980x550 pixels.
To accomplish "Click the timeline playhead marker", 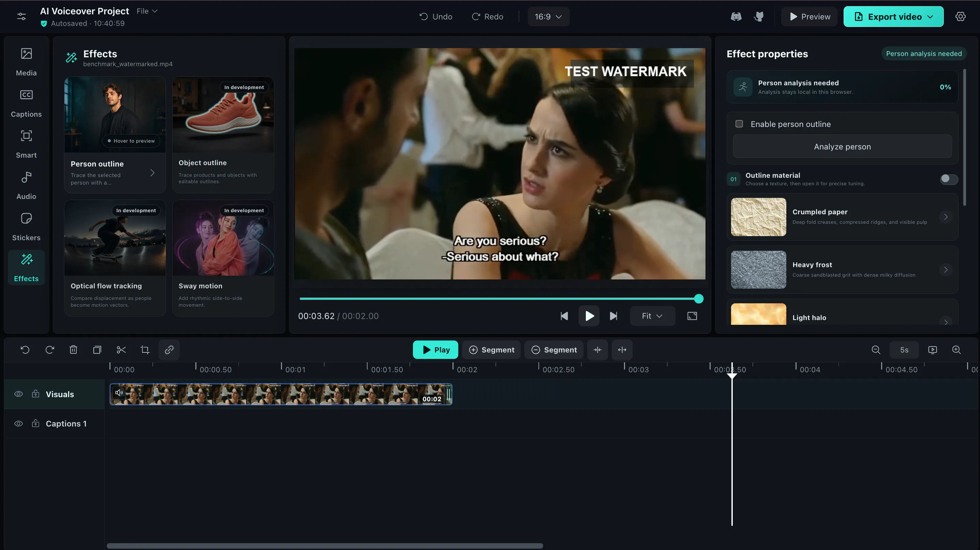I will click(731, 375).
